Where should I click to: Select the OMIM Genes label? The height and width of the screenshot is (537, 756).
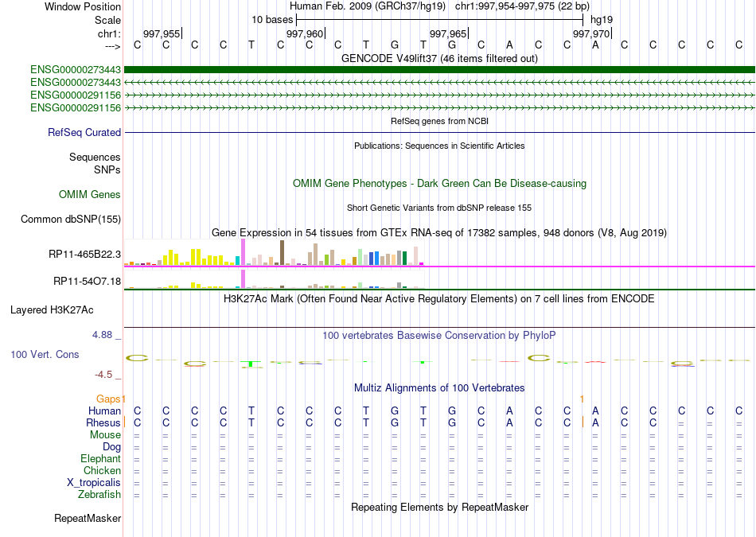pos(90,194)
